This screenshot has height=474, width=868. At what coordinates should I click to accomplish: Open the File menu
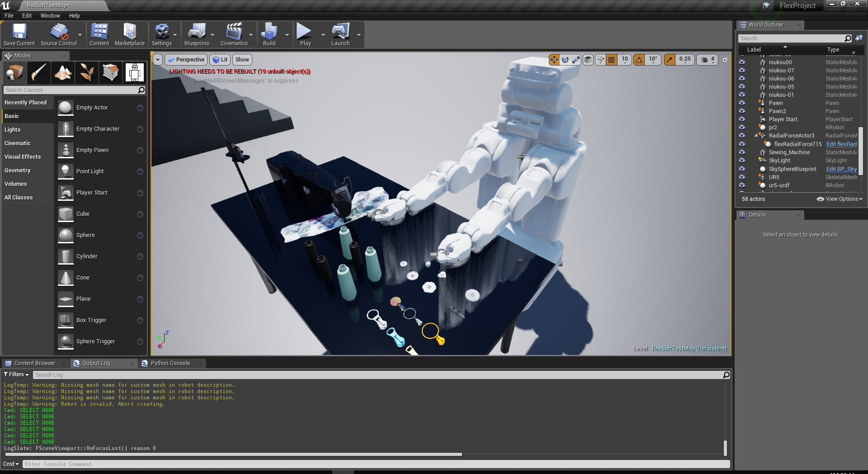[9, 16]
